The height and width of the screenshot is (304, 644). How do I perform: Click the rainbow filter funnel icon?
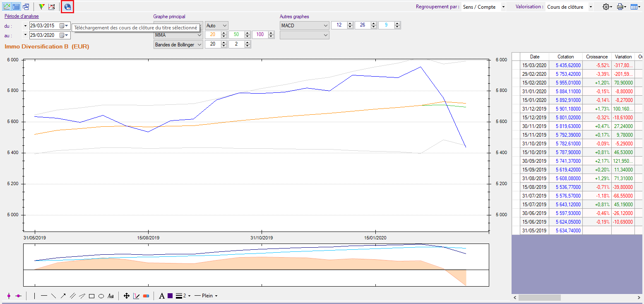(x=41, y=7)
